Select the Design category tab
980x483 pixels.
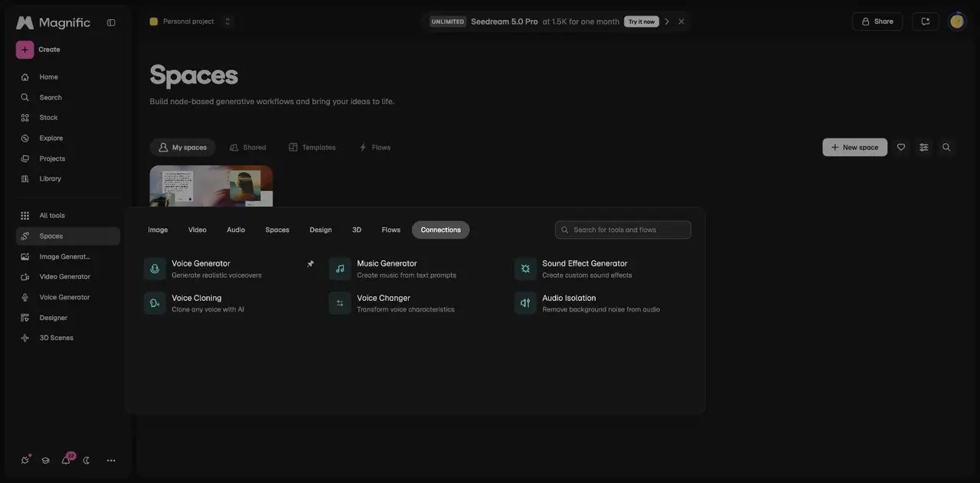pyautogui.click(x=321, y=230)
